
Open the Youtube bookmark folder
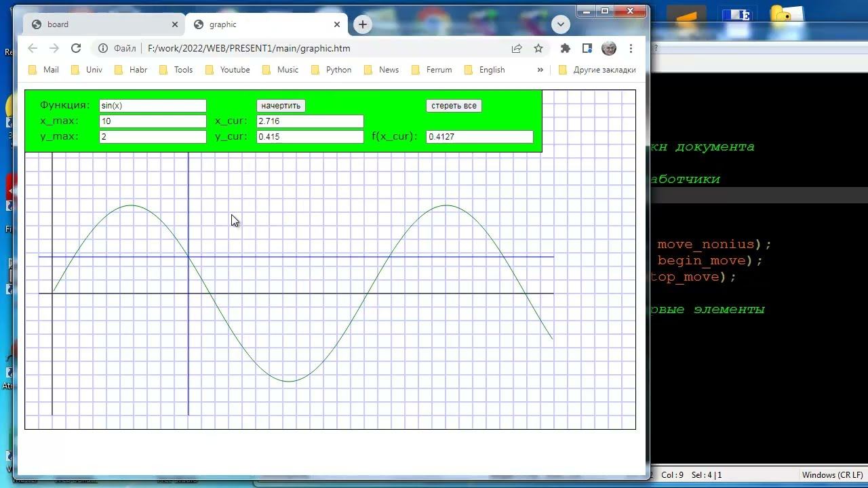[x=228, y=70]
